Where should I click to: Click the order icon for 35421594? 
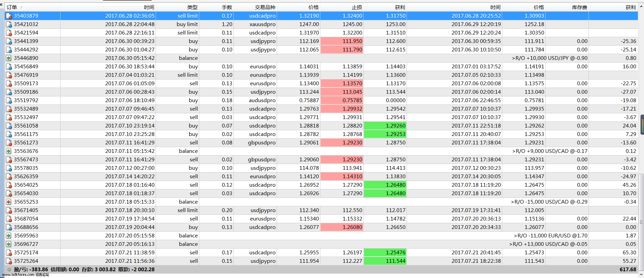point(9,33)
